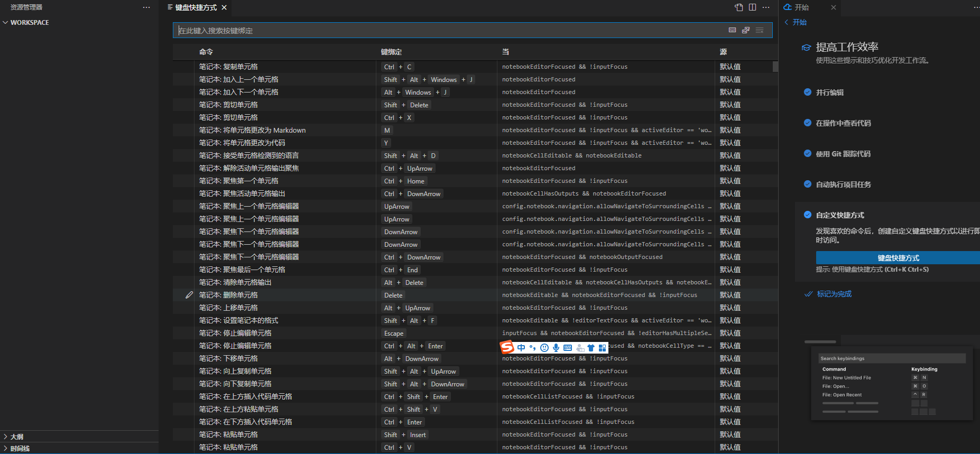Screen dimensions: 980x454
Task: Expand the 使用 Git 跟踪代码 step
Action: [843, 154]
